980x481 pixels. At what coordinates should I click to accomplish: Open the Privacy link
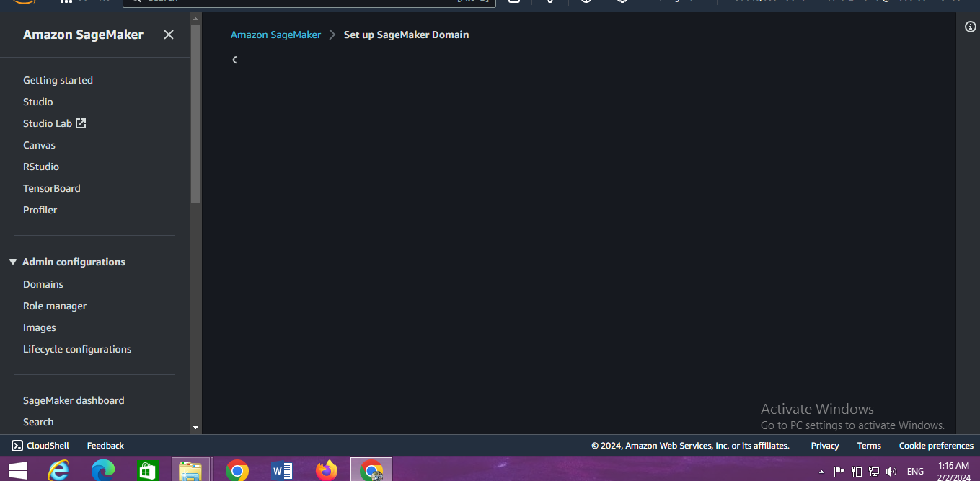point(825,446)
